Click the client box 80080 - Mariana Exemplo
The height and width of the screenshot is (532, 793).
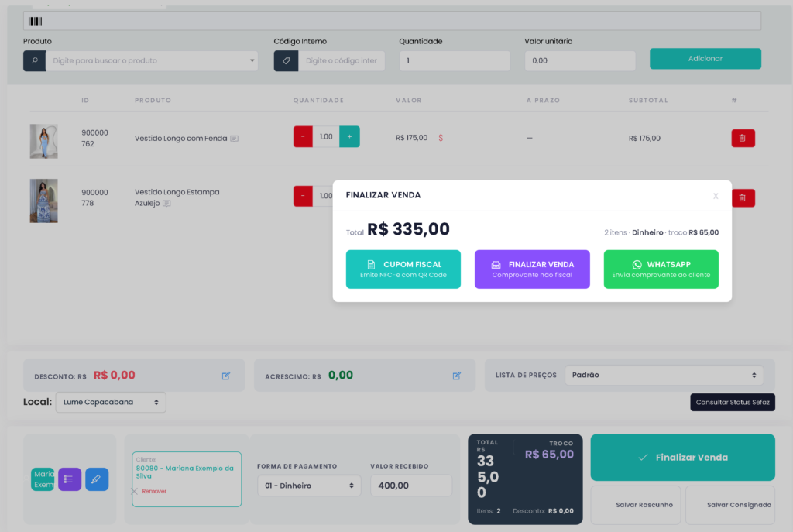(187, 479)
